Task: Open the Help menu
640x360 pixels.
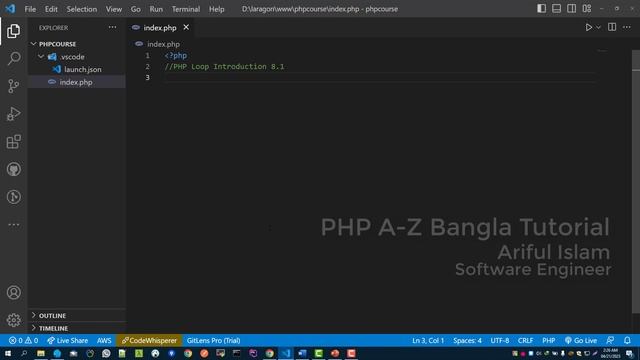Action: coord(216,9)
